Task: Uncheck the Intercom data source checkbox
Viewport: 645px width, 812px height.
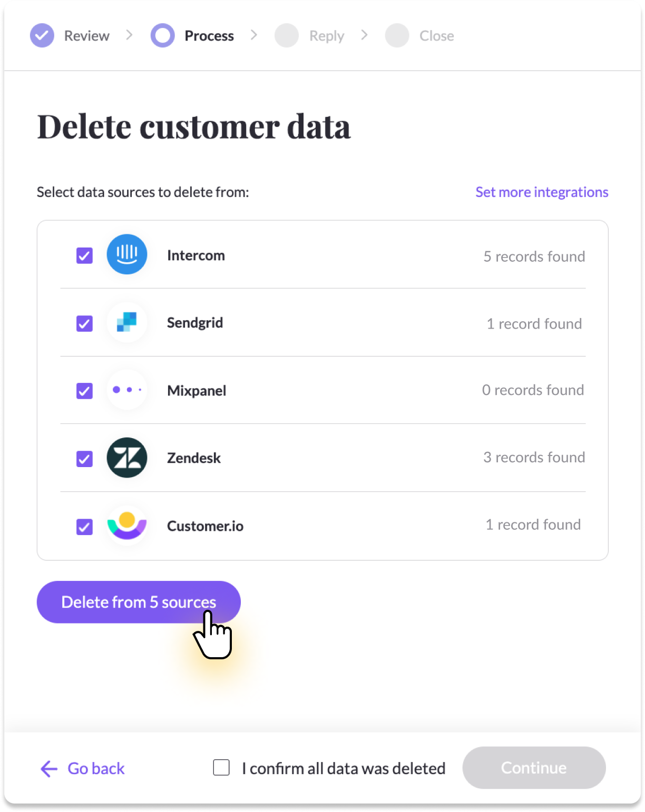Action: click(x=84, y=255)
